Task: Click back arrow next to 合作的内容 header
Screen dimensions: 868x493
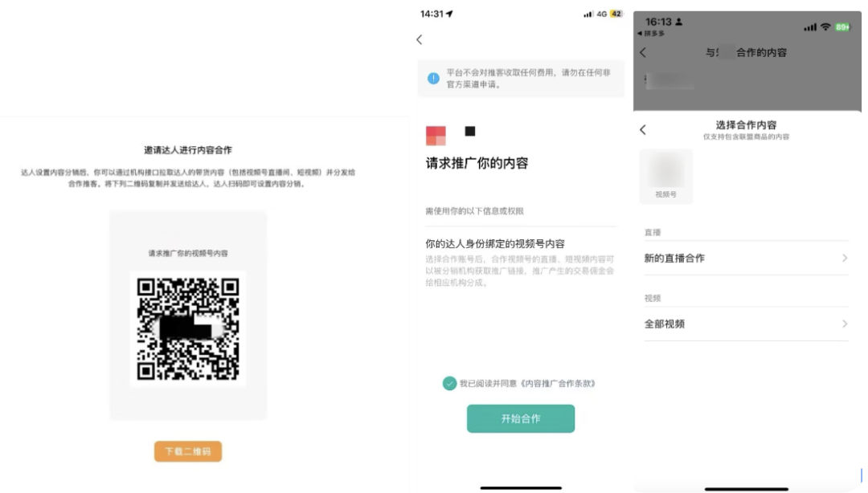Action: click(x=643, y=52)
